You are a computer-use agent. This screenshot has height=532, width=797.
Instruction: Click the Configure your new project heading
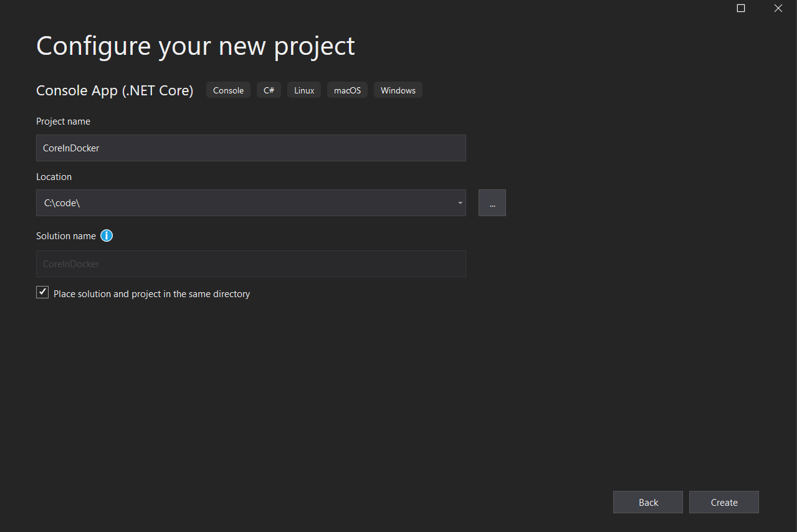[x=196, y=47]
